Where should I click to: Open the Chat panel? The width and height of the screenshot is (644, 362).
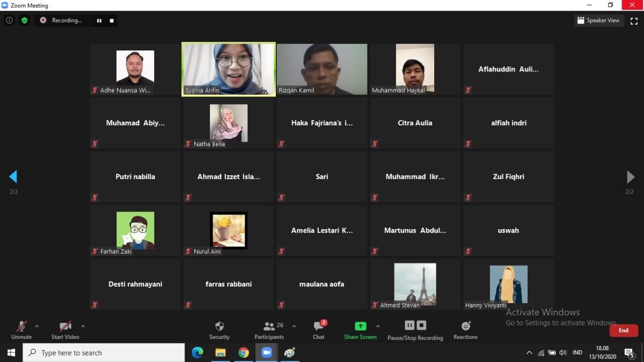coord(319,330)
